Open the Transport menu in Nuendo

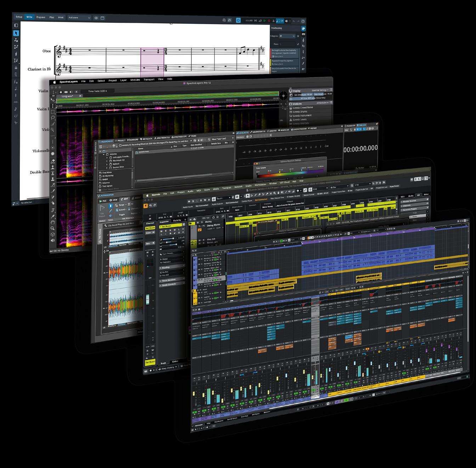(227, 188)
